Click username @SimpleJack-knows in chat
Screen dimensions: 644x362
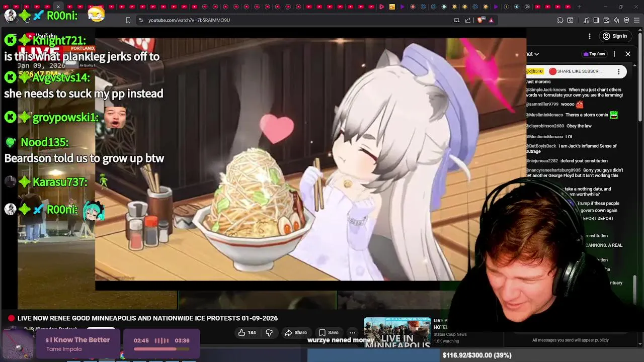(x=546, y=89)
